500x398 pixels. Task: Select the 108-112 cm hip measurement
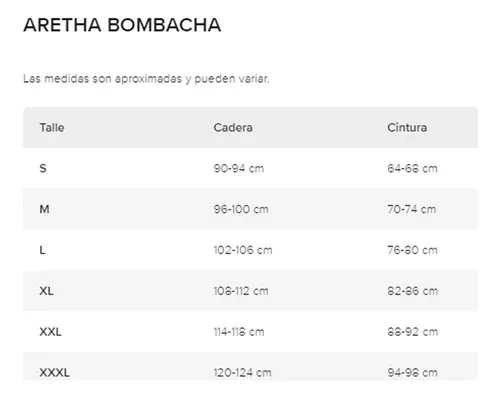pyautogui.click(x=241, y=291)
